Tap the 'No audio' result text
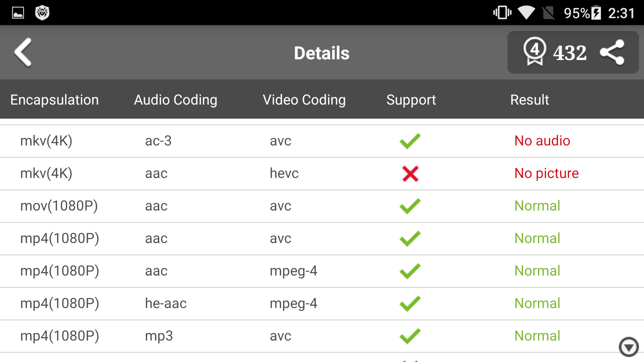Screen dimensions: 644x362 (x=542, y=141)
